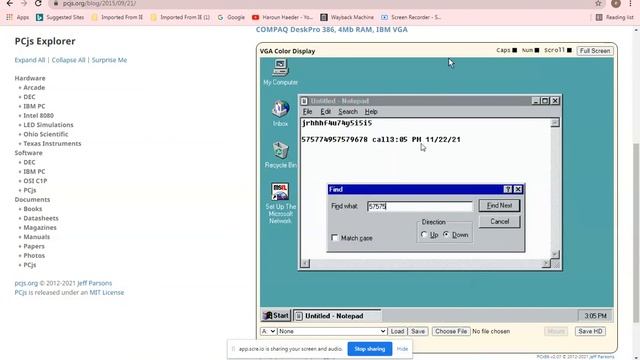This screenshot has width=640, height=360.
Task: Click the Load button
Action: [397, 331]
